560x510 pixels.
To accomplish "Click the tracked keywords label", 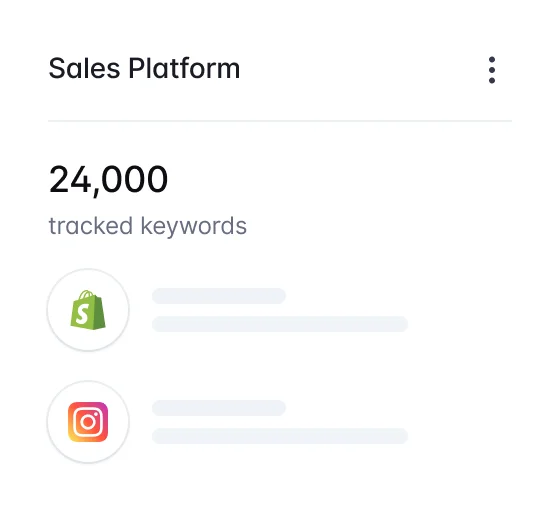I will pos(148,226).
